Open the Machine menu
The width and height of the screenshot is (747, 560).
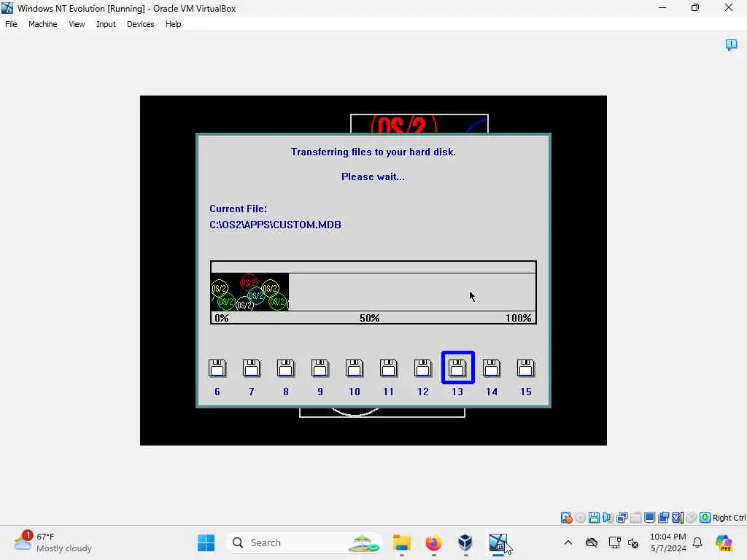[x=42, y=24]
